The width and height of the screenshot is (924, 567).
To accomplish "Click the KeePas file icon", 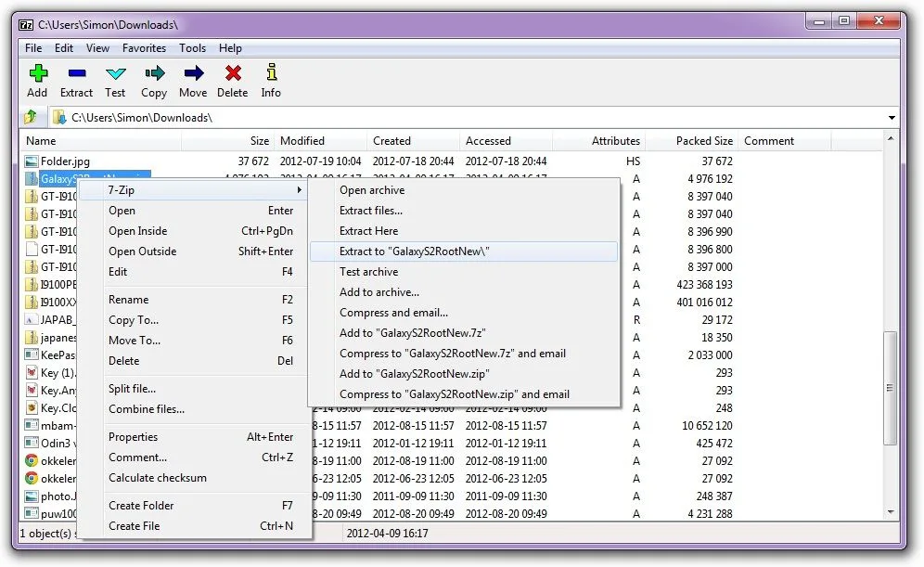I will click(x=32, y=354).
